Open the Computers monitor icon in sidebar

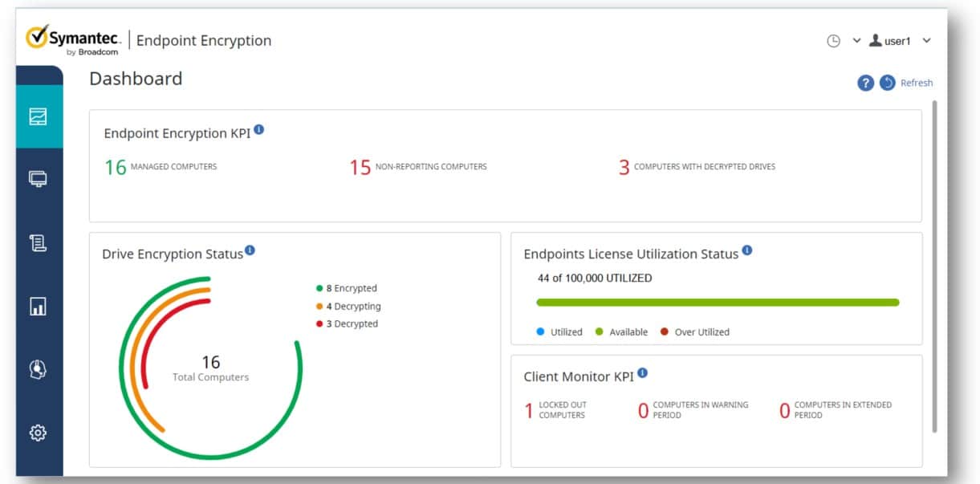coord(38,178)
